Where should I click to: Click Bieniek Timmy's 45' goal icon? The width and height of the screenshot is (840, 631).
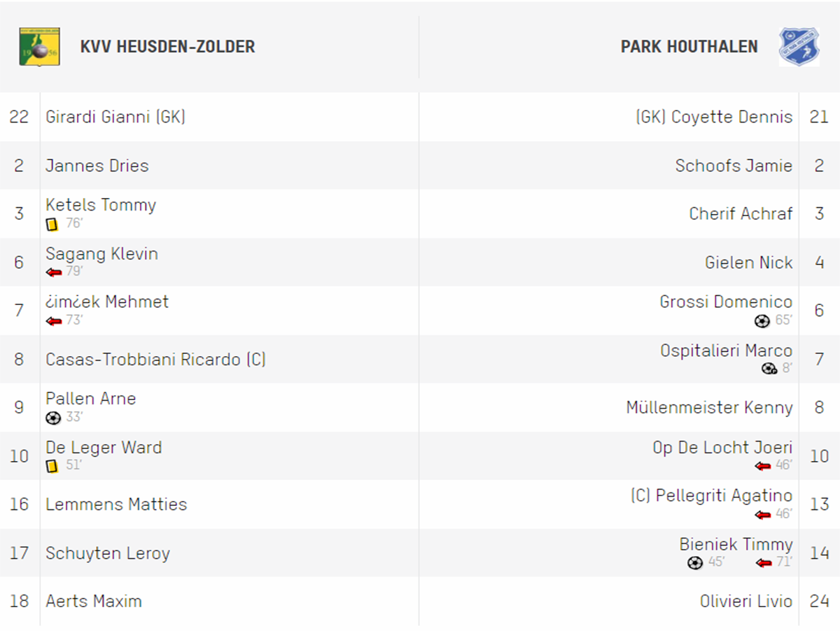[695, 562]
